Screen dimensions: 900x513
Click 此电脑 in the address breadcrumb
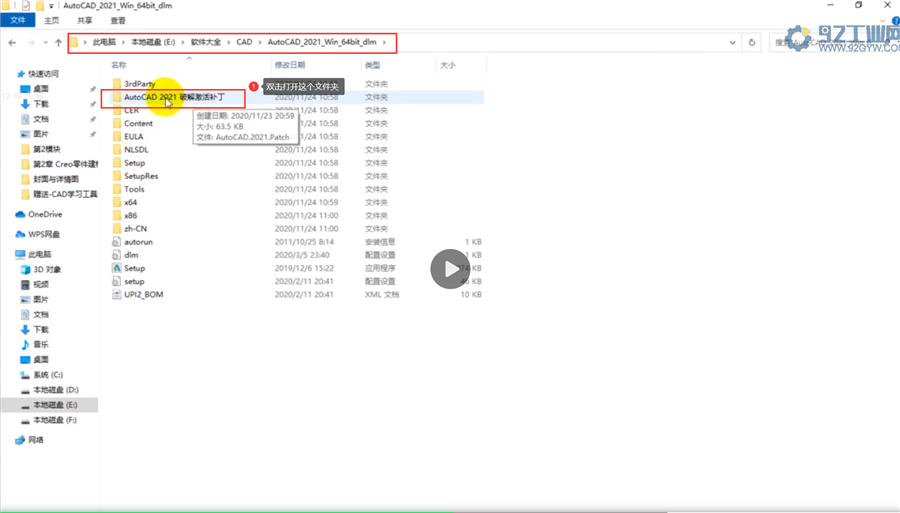point(104,42)
